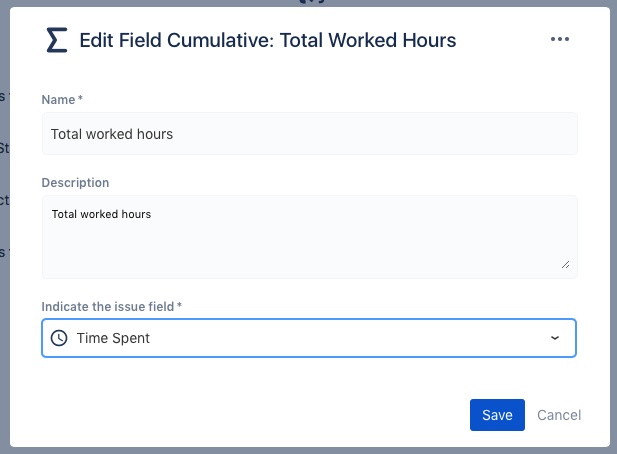Focus the Name input field
This screenshot has width=617, height=454.
click(x=310, y=134)
